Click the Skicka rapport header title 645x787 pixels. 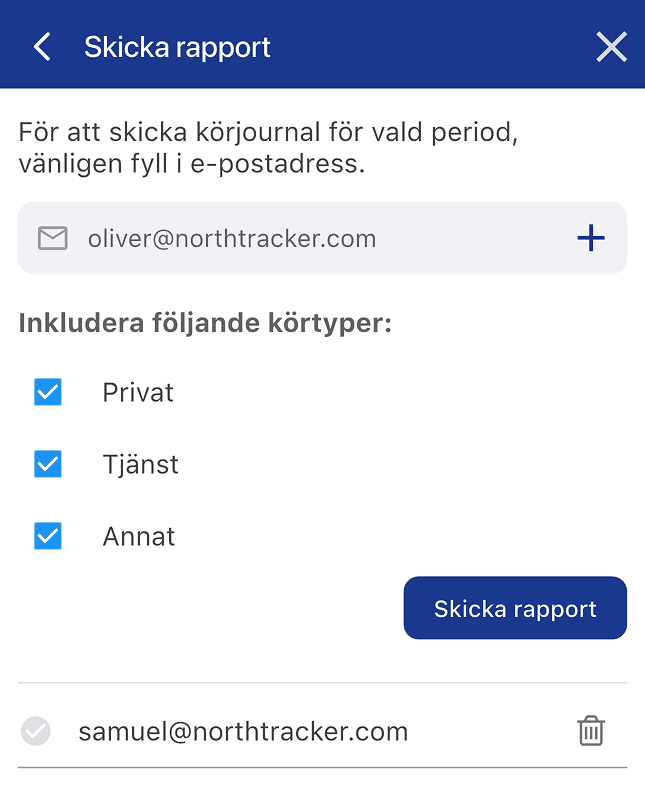(x=177, y=47)
